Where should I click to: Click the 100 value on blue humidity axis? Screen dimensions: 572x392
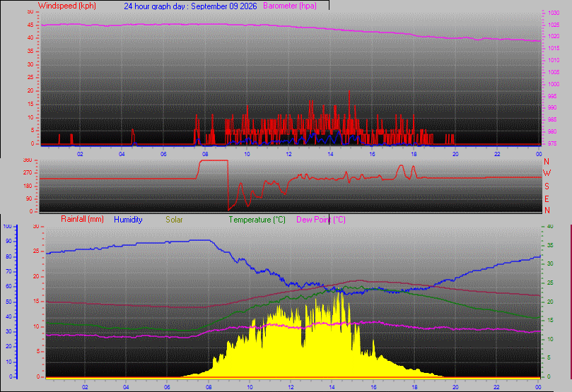tap(7, 226)
